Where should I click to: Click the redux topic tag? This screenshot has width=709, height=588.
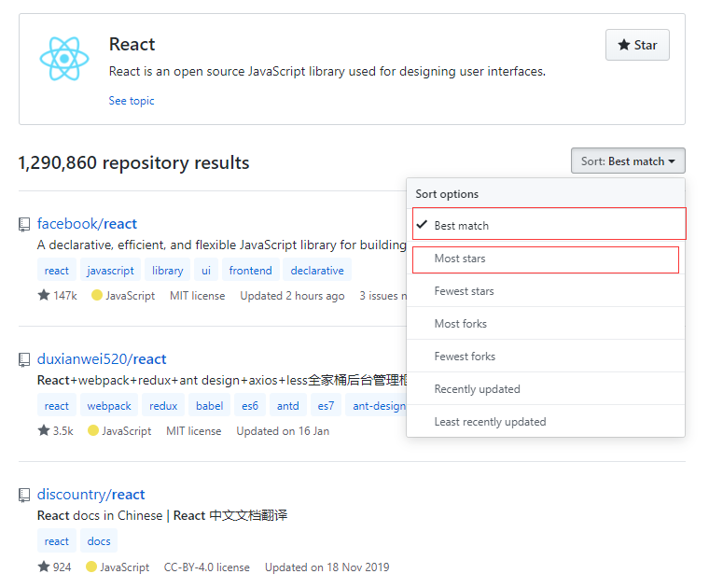[x=163, y=405]
